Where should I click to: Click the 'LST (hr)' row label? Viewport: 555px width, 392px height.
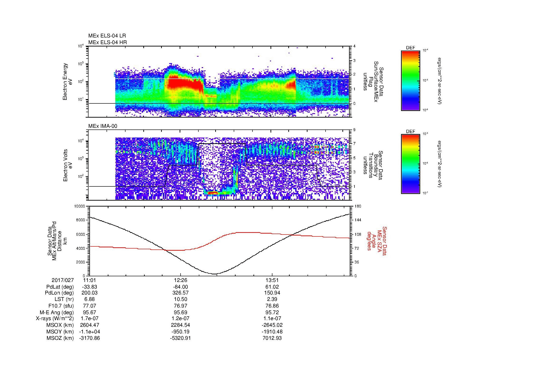(64, 300)
